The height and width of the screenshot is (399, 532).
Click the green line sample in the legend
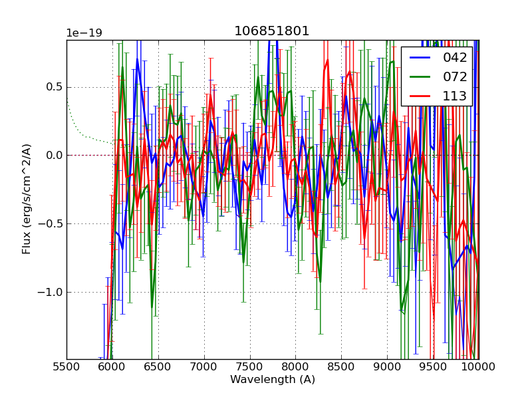(422, 77)
